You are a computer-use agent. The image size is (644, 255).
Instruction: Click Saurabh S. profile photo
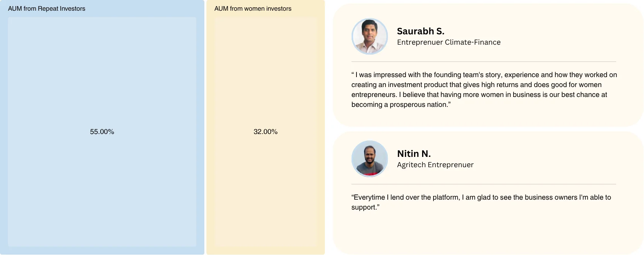pyautogui.click(x=369, y=36)
